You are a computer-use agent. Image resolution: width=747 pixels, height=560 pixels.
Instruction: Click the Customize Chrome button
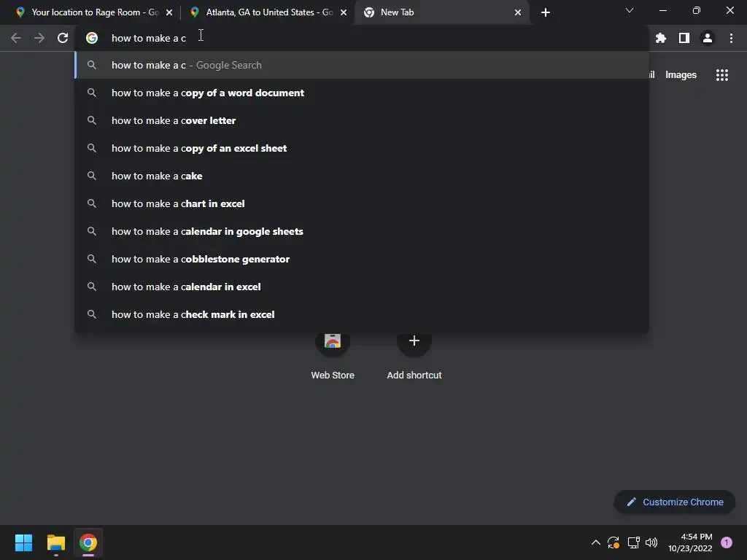click(x=675, y=502)
